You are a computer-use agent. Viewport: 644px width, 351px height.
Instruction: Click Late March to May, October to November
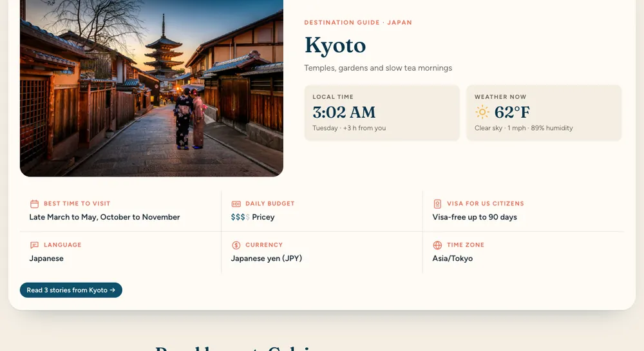(x=104, y=217)
